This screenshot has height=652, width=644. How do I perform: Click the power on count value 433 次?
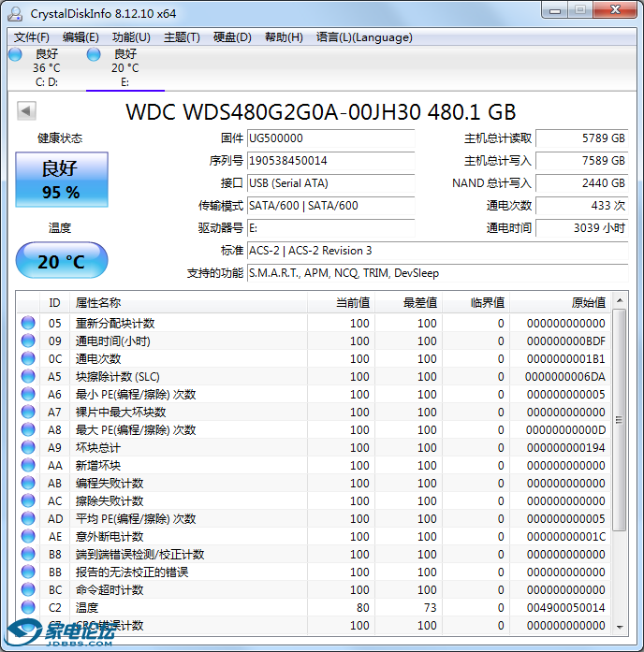pos(581,206)
